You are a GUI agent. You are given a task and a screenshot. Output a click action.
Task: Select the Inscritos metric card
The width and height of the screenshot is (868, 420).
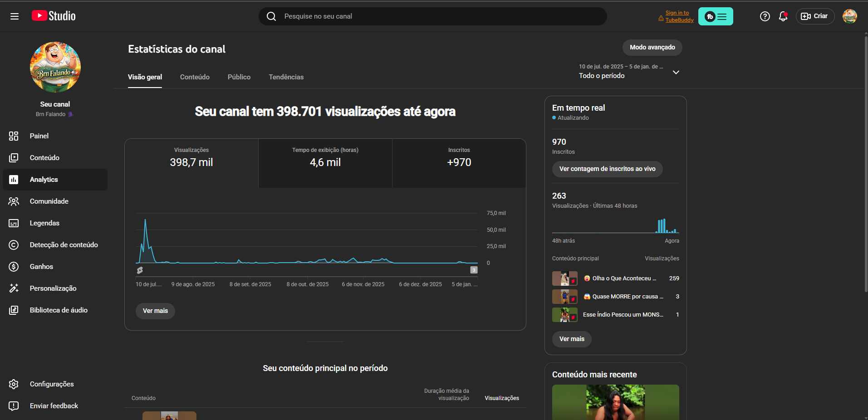pyautogui.click(x=459, y=163)
